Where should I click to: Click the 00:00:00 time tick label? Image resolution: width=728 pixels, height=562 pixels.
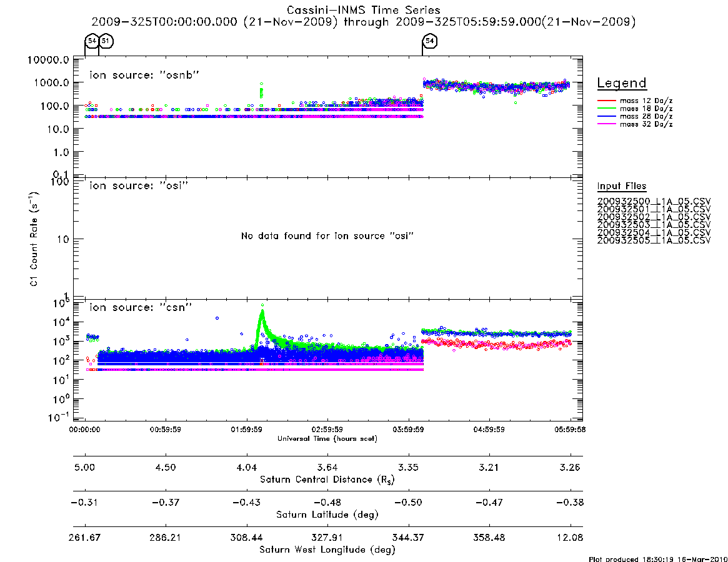click(x=84, y=430)
